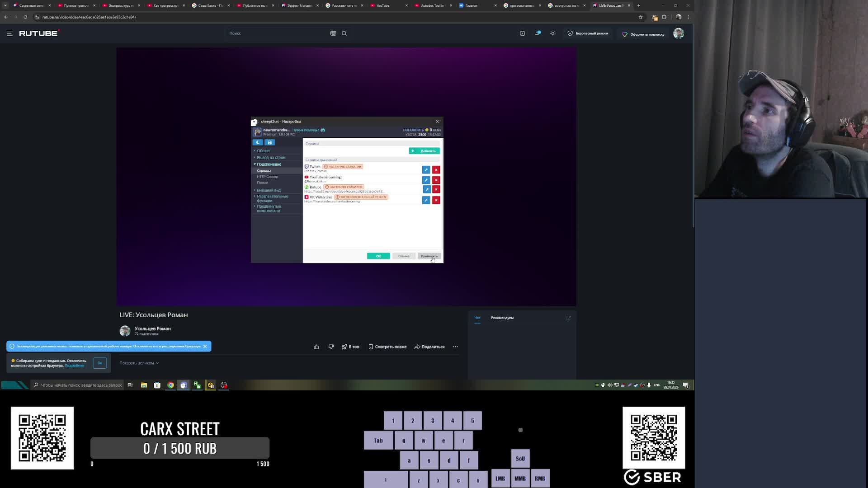868x488 pixels.
Task: Open the Rutube hamburger menu
Action: (x=9, y=33)
